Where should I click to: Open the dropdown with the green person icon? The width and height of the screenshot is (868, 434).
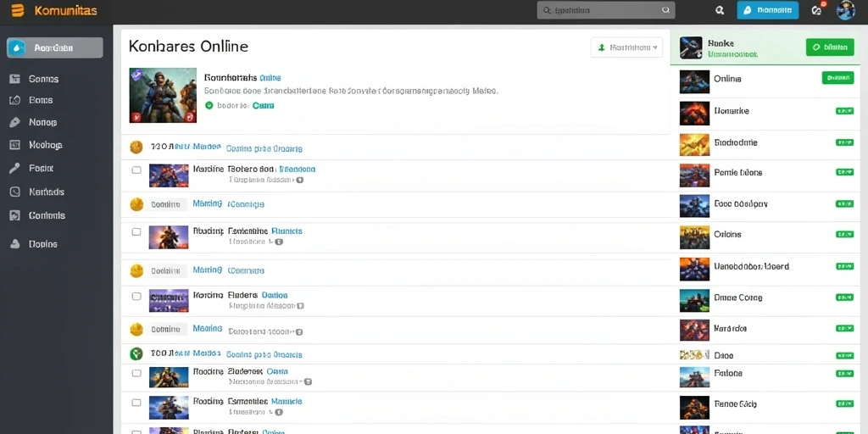pyautogui.click(x=626, y=47)
